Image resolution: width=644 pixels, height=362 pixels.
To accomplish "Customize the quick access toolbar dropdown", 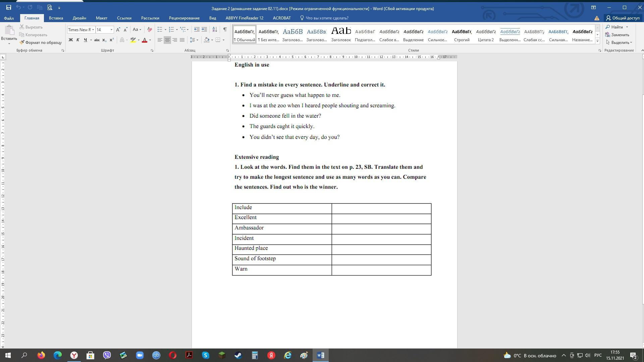I will tap(59, 7).
